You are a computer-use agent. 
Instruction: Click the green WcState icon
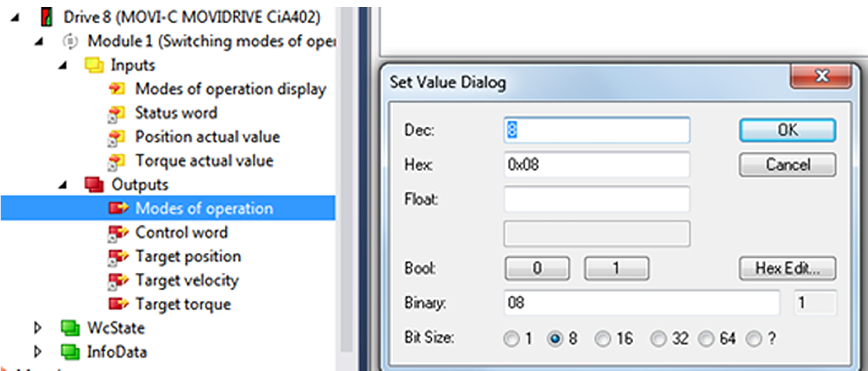(x=70, y=328)
